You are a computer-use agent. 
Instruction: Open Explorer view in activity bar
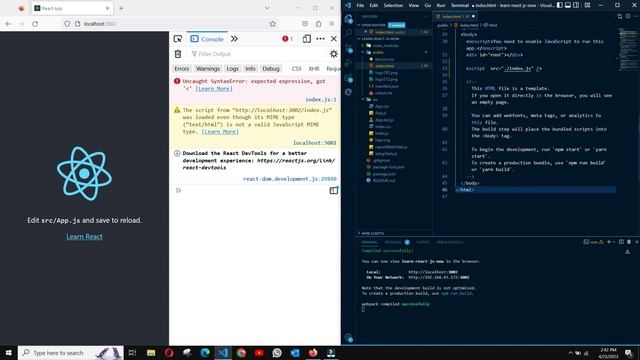click(x=349, y=18)
